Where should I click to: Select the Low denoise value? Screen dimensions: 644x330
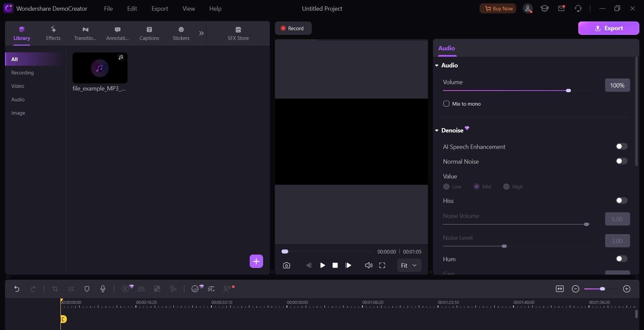(446, 187)
